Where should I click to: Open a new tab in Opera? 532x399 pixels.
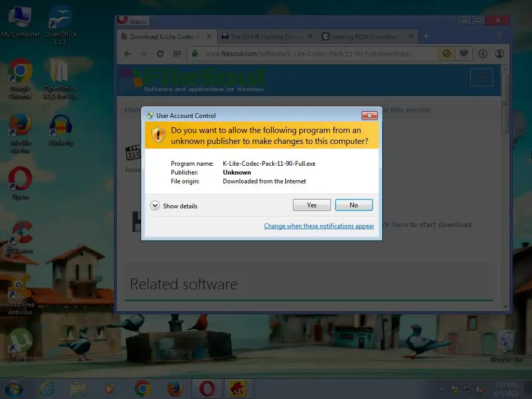pyautogui.click(x=426, y=36)
